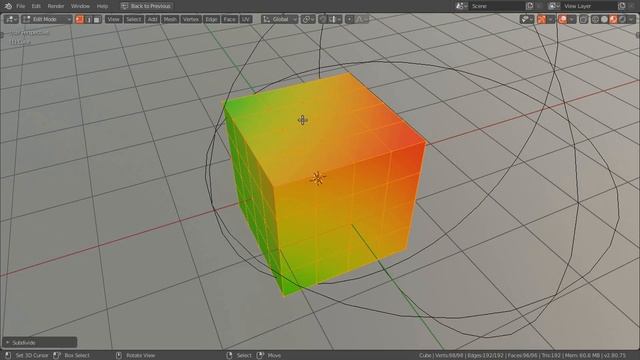640x360 pixels.
Task: Toggle X-ray mode
Action: coord(584,19)
